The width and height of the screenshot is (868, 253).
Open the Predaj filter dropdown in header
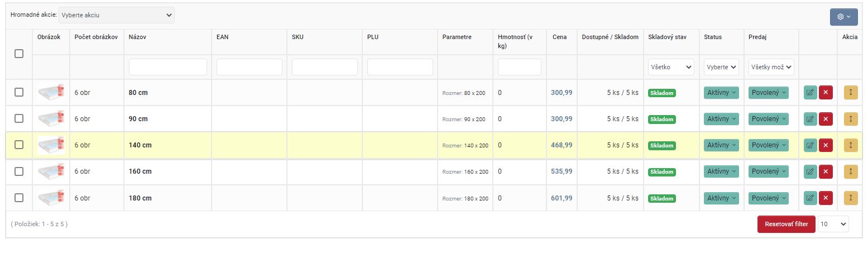tap(772, 67)
